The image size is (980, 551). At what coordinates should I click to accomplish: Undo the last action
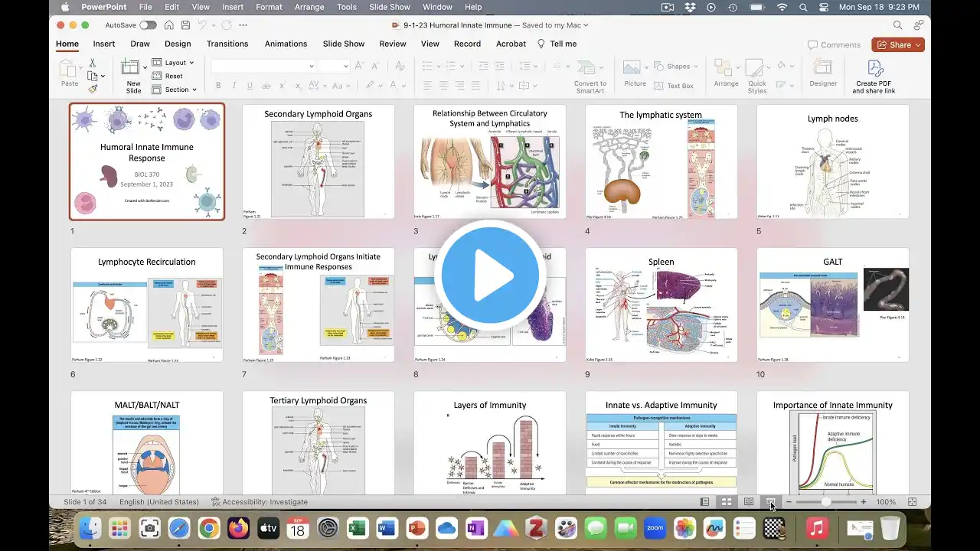203,25
